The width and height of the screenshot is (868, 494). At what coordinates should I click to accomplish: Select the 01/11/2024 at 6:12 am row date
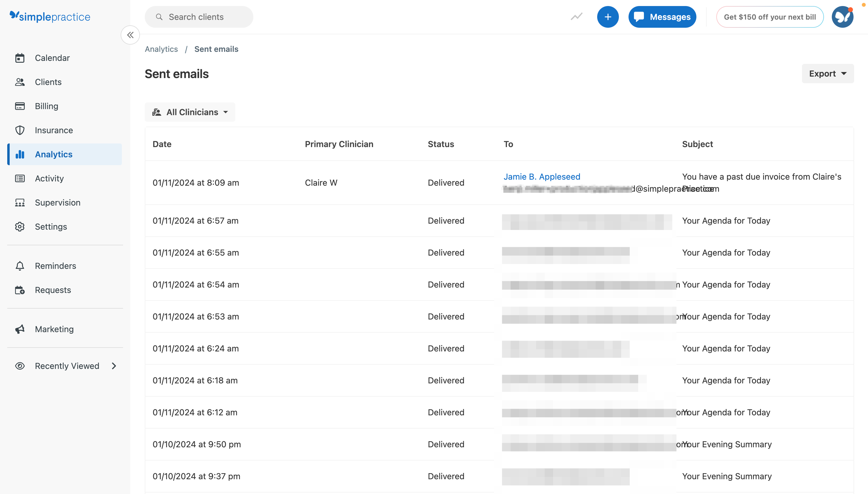[x=195, y=412]
